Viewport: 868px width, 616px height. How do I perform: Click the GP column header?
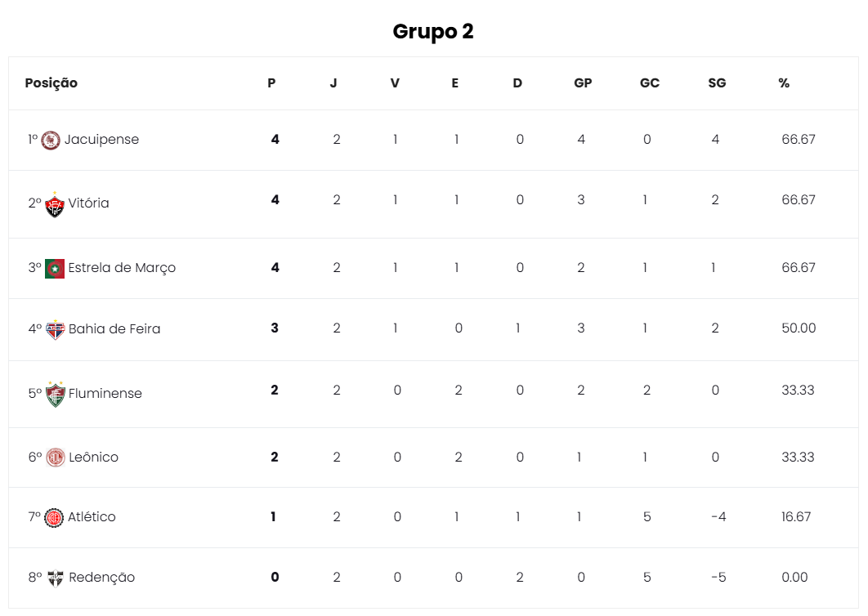[583, 83]
